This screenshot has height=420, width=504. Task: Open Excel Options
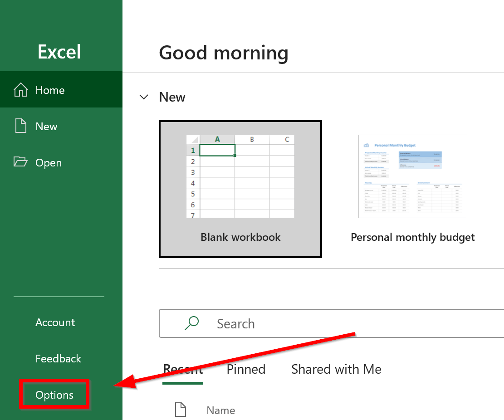[x=54, y=395]
